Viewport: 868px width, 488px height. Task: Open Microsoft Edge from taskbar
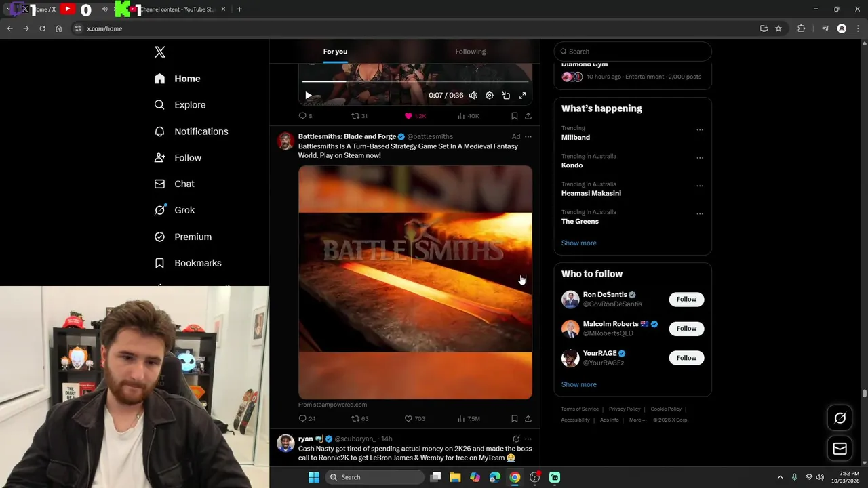(495, 477)
